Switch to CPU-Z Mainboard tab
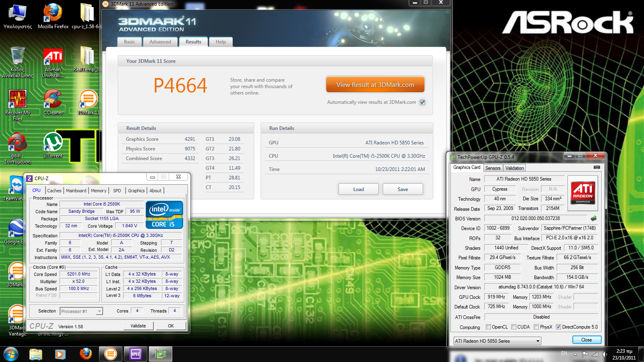The height and width of the screenshot is (362, 644). tap(76, 191)
